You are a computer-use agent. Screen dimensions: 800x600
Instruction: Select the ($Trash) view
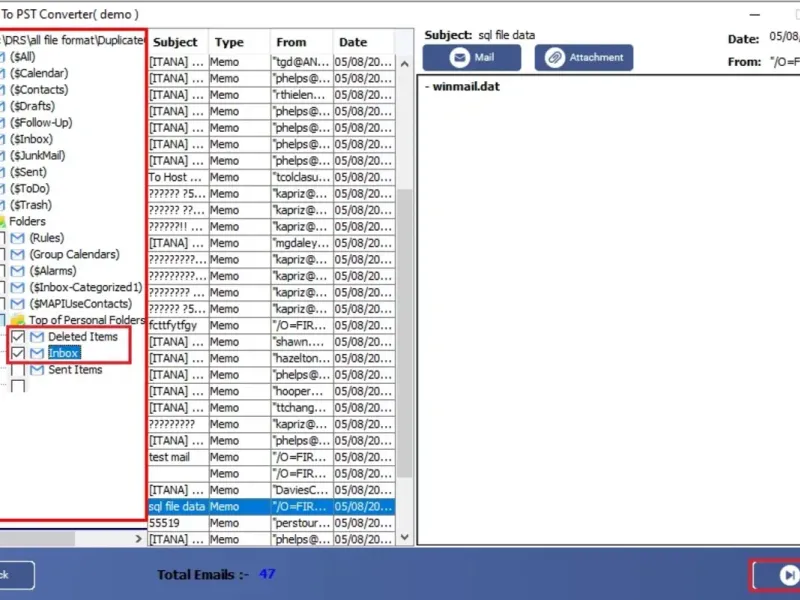click(31, 205)
